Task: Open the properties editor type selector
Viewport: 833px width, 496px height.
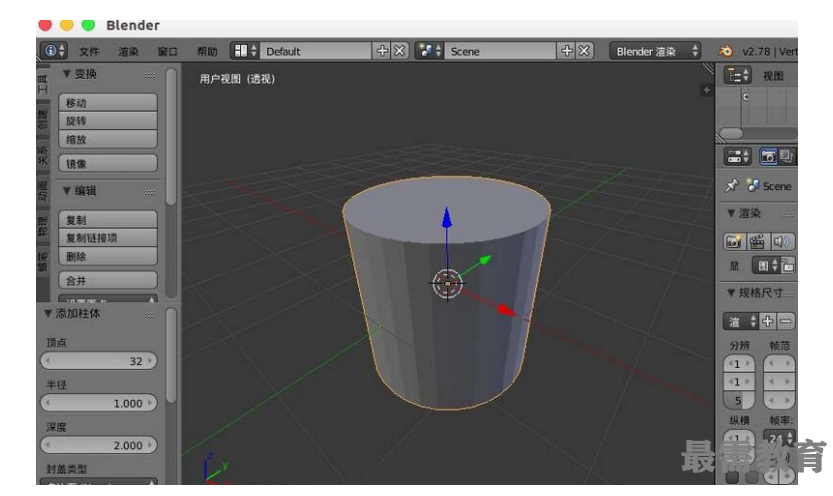Action: (x=737, y=157)
